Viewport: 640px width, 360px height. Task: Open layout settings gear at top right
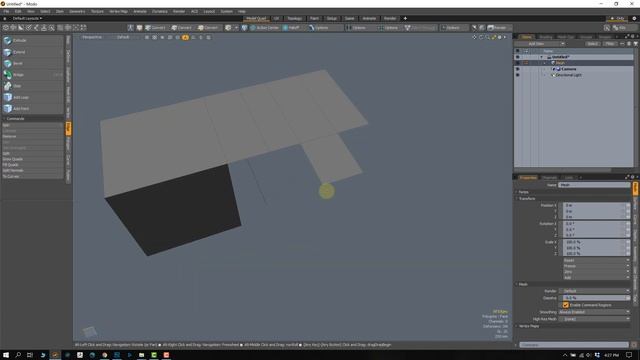[x=634, y=18]
